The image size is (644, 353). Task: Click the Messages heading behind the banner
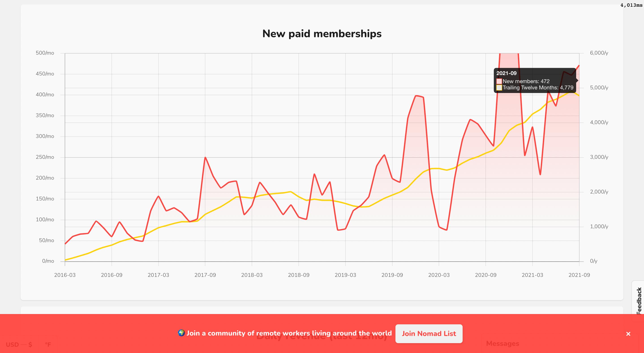[502, 344]
